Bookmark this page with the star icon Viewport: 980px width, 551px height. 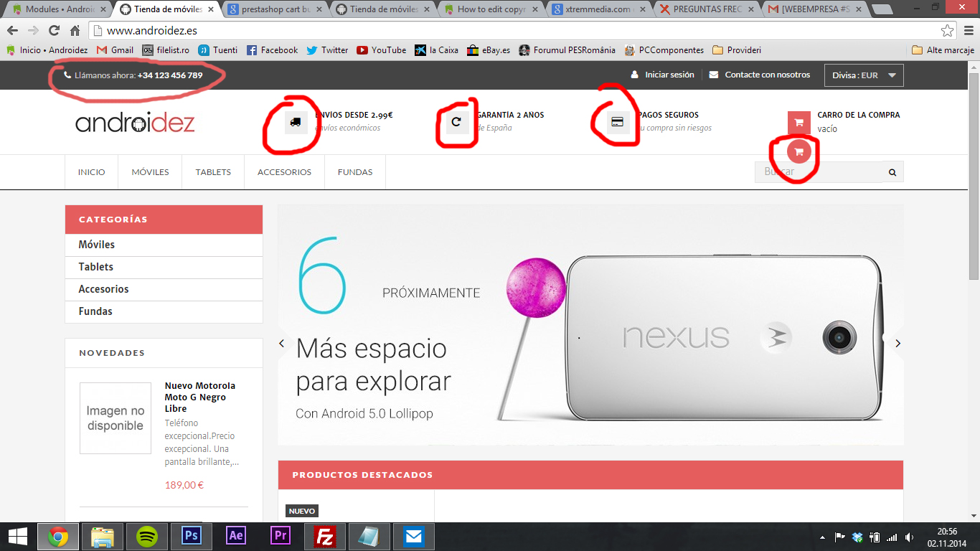[x=948, y=31]
